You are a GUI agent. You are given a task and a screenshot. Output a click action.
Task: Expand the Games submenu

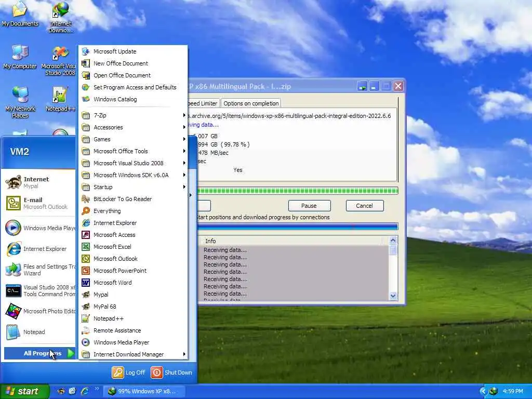tap(133, 139)
